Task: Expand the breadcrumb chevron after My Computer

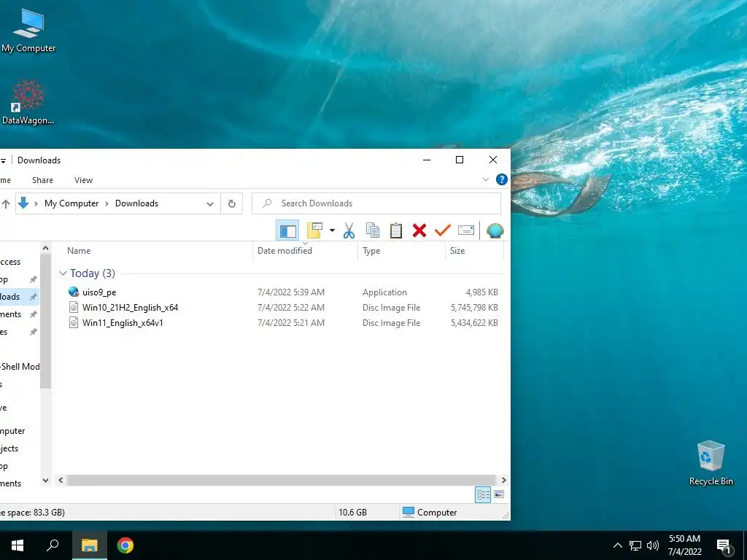Action: click(x=107, y=204)
